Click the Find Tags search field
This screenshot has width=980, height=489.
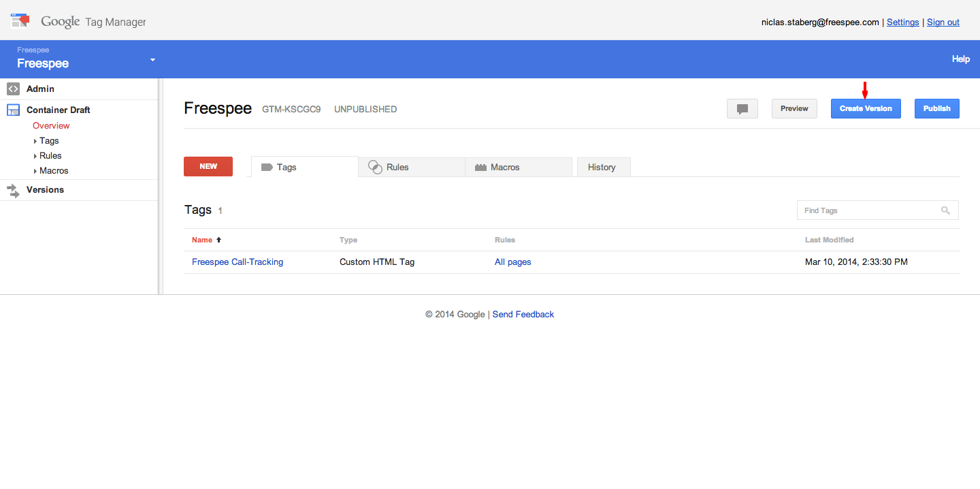pyautogui.click(x=878, y=210)
